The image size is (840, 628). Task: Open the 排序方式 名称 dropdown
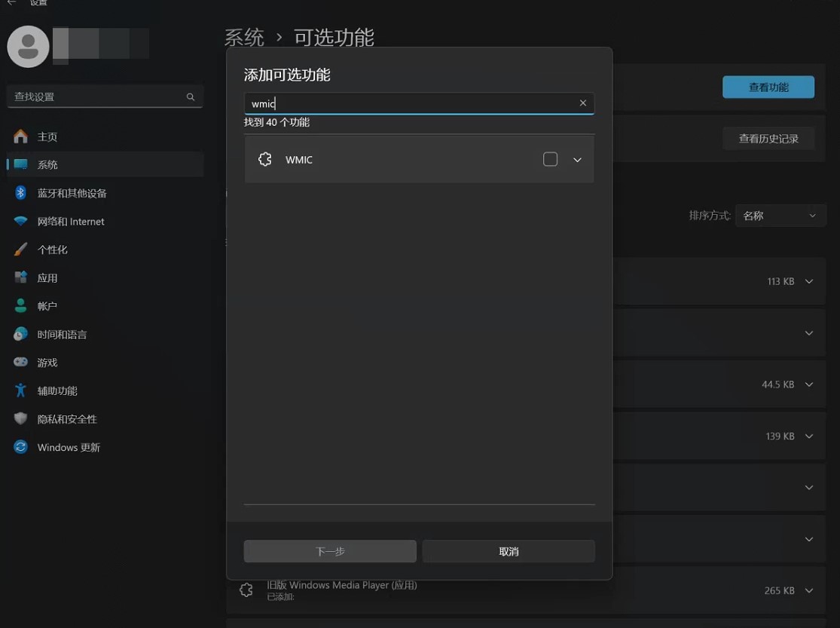780,216
